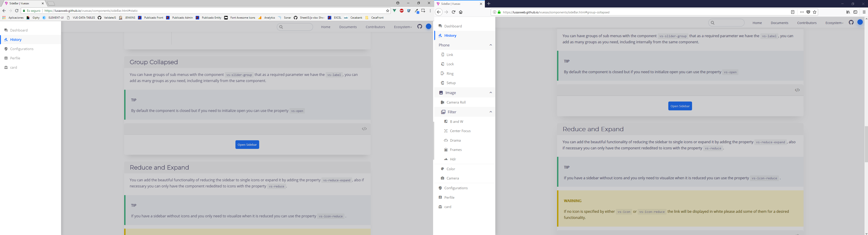The height and width of the screenshot is (235, 868).
Task: Toggle the bookmark star in Firefox
Action: click(x=815, y=12)
